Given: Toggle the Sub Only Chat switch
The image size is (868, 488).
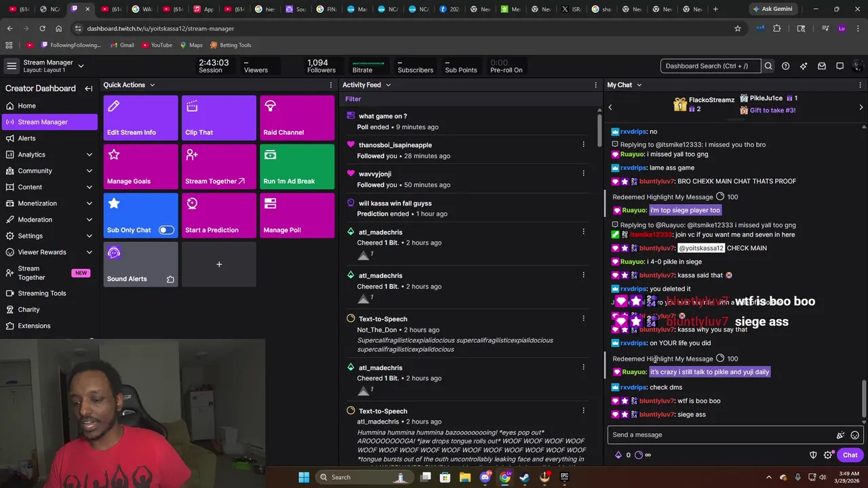Looking at the screenshot, I should click(x=166, y=230).
